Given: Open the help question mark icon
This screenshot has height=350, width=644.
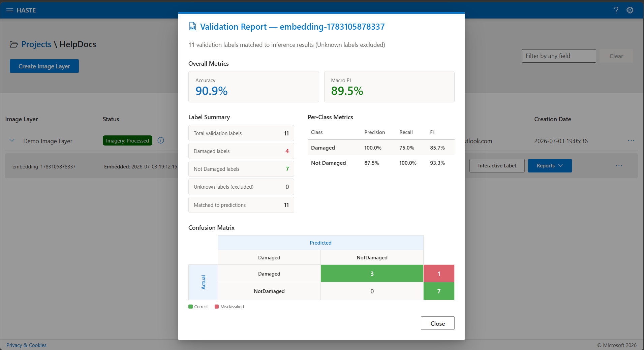Looking at the screenshot, I should pyautogui.click(x=616, y=10).
